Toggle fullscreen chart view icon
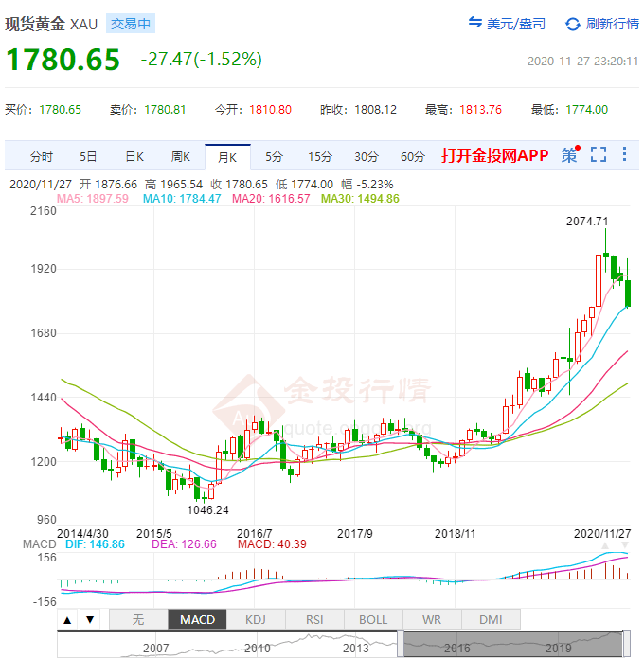Screen dimensions: 644x659 598,154
